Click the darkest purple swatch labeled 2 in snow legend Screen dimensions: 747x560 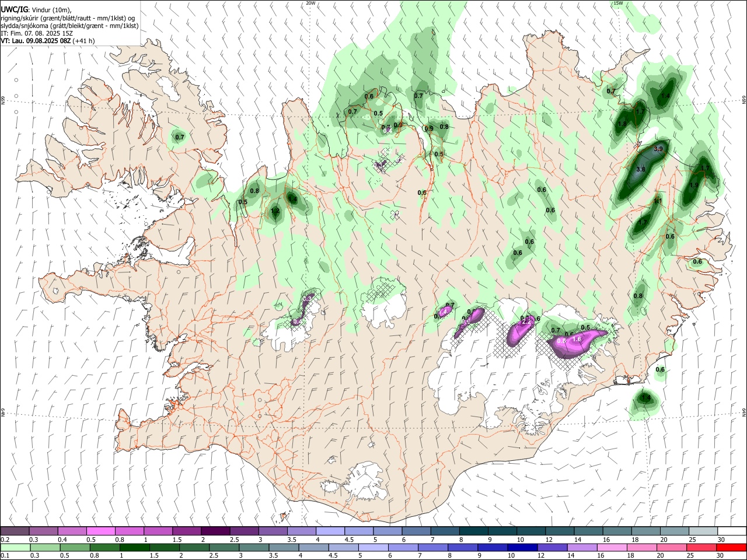215,531
